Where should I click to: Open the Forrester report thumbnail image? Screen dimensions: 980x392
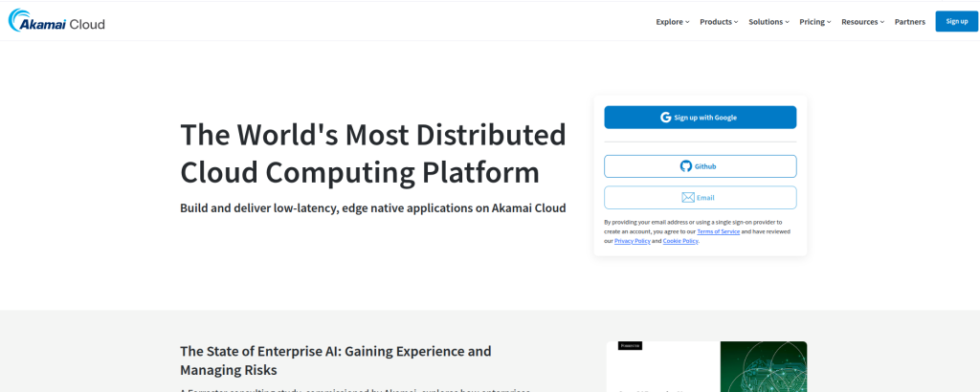[x=706, y=366]
